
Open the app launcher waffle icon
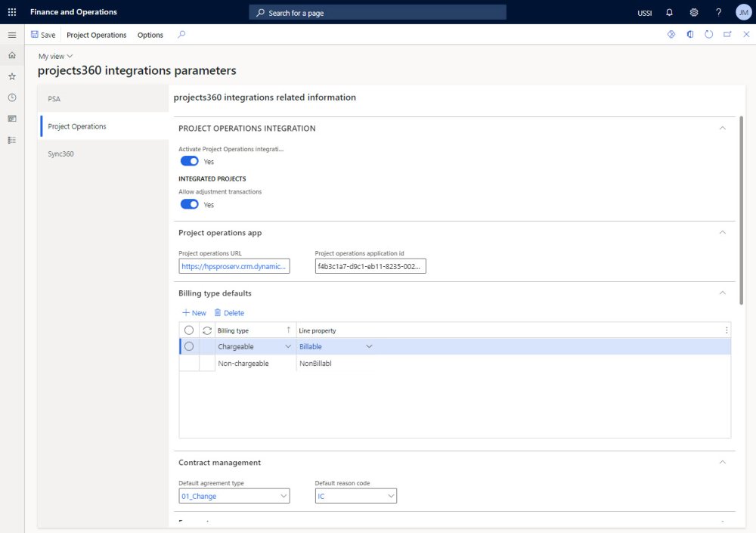click(12, 12)
